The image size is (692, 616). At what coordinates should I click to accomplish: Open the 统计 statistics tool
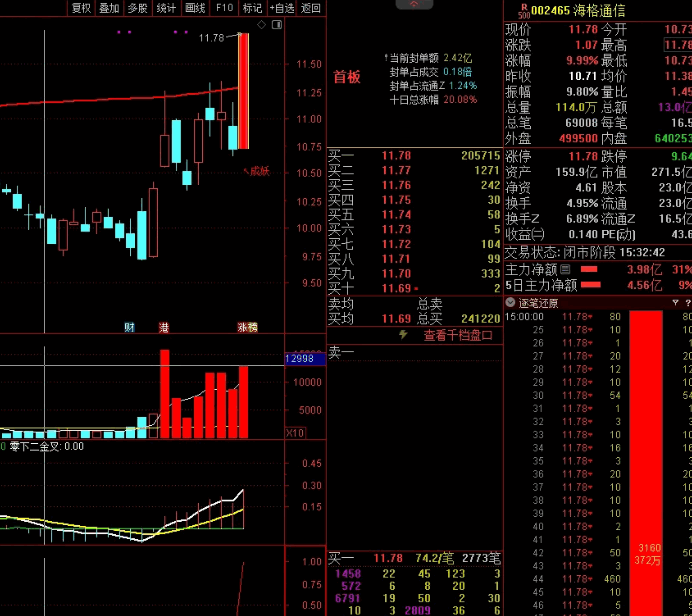(166, 8)
